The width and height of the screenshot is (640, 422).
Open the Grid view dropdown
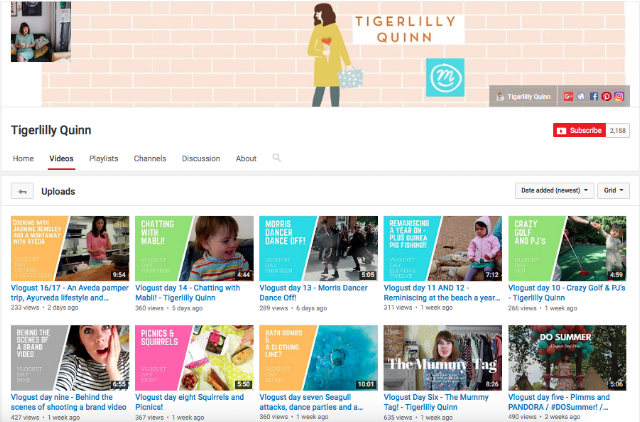tap(613, 191)
